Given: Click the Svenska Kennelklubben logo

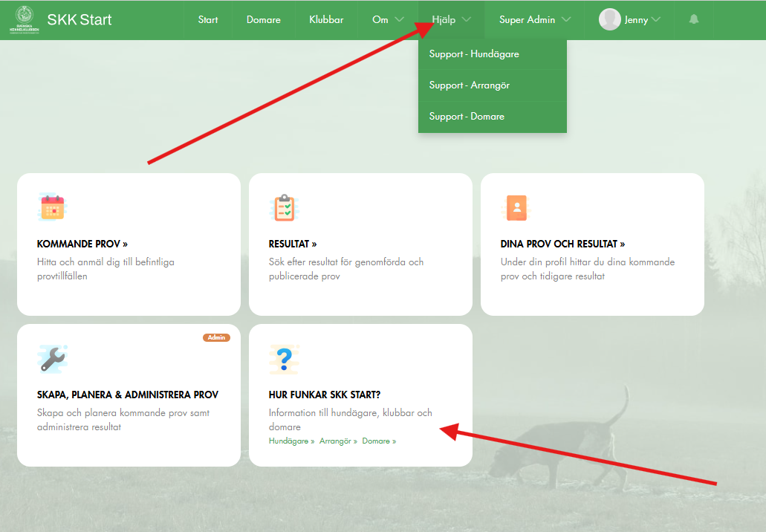Looking at the screenshot, I should tap(26, 19).
